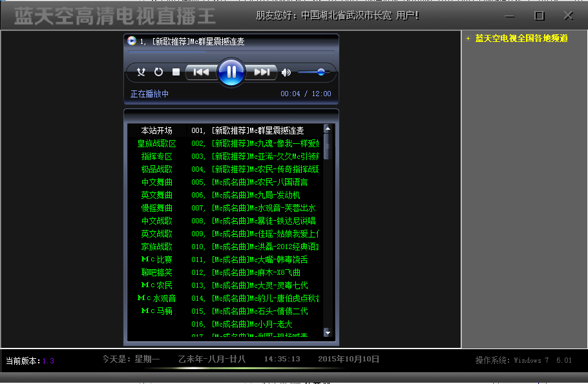This screenshot has height=384, width=588.
Task: Skip to the previous track
Action: coord(202,72)
